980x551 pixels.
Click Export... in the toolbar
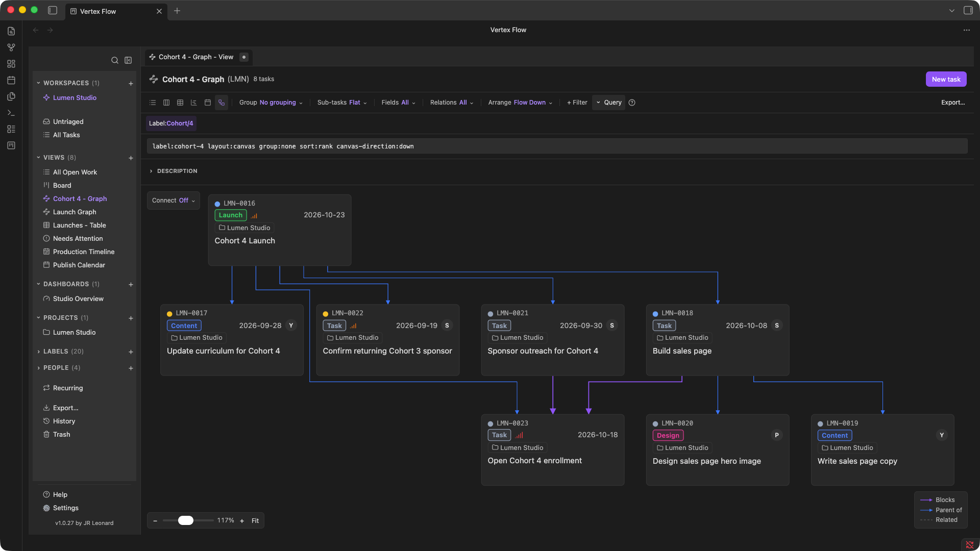[953, 103]
